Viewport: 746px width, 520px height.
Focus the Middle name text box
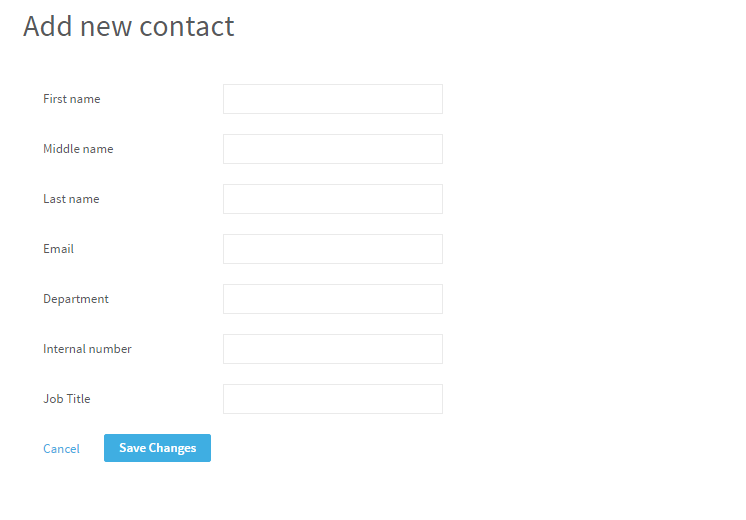click(x=332, y=149)
